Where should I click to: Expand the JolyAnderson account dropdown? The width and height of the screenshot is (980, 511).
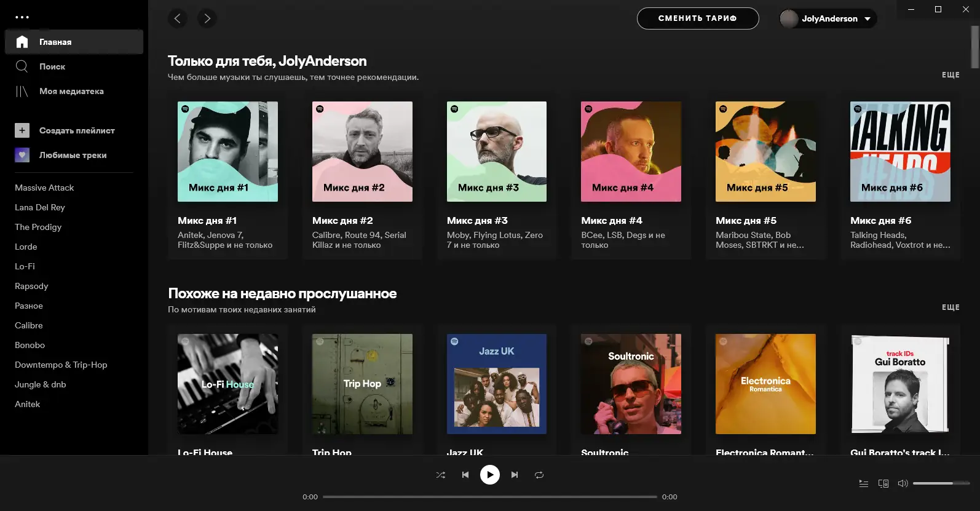[x=867, y=18]
